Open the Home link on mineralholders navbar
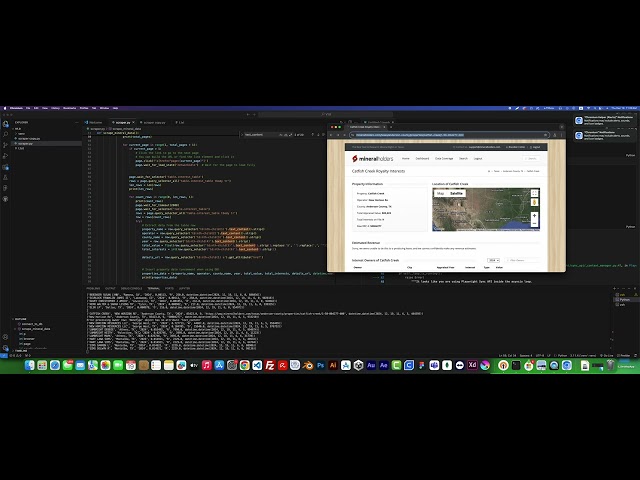640x480 pixels. 406,158
